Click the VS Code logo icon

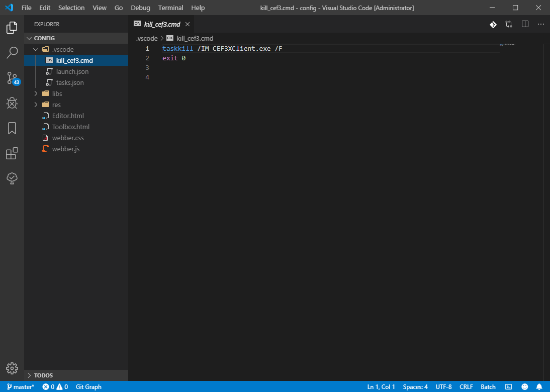point(10,8)
